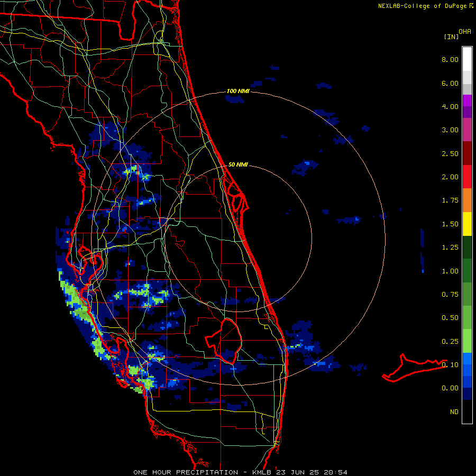Screen dimensions: 476x476
Task: Select the 4.00 legend value
Action: (450, 106)
